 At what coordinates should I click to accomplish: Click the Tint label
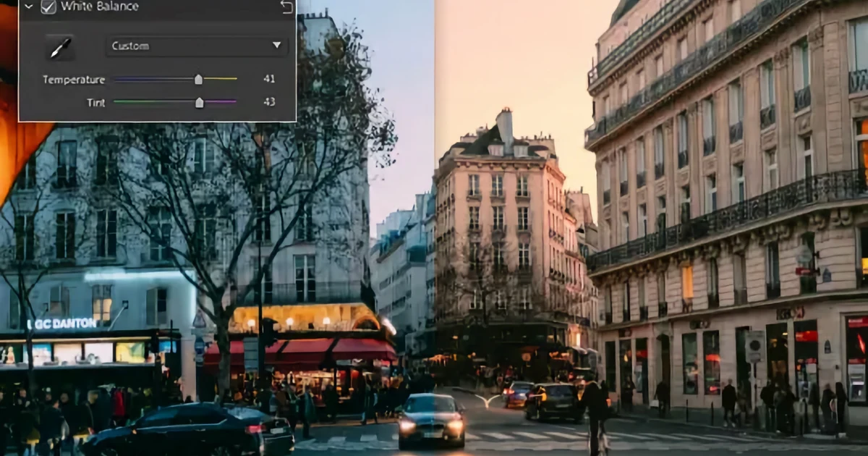(96, 103)
